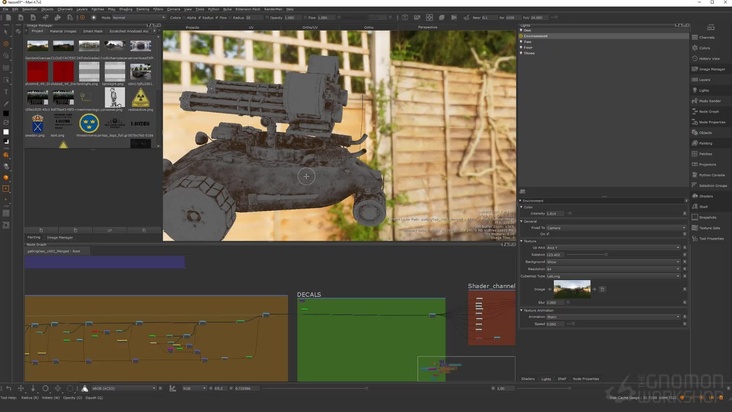The image size is (732, 412).
Task: Open the Cubemap Type dropdown
Action: coord(612,276)
